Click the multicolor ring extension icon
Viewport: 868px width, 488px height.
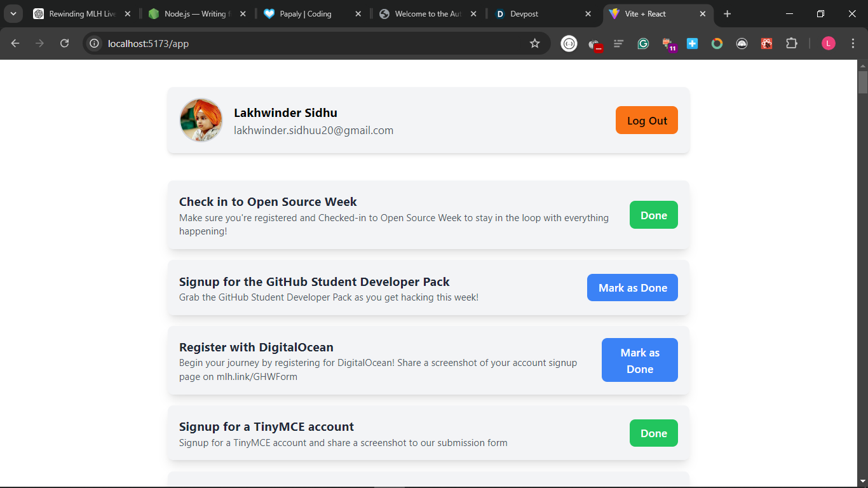coord(717,43)
